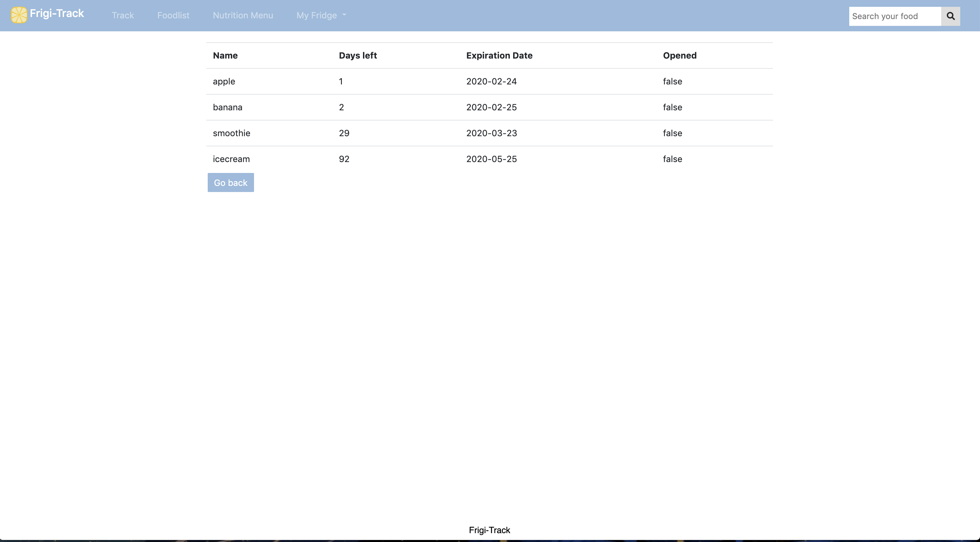This screenshot has width=980, height=542.
Task: Click the Expiration Date column header
Action: tap(499, 55)
